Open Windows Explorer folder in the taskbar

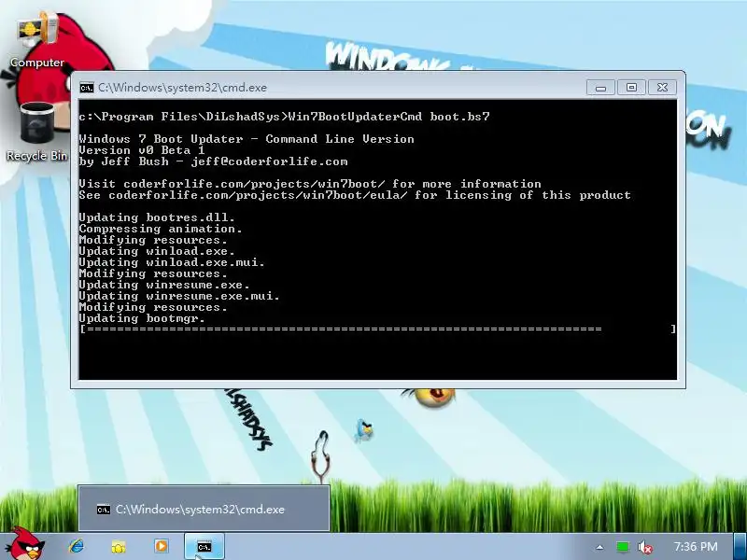click(x=119, y=547)
